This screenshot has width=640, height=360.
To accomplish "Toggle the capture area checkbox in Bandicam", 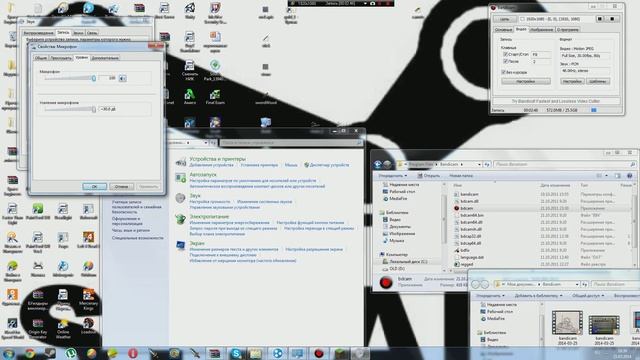I will coord(522,19).
